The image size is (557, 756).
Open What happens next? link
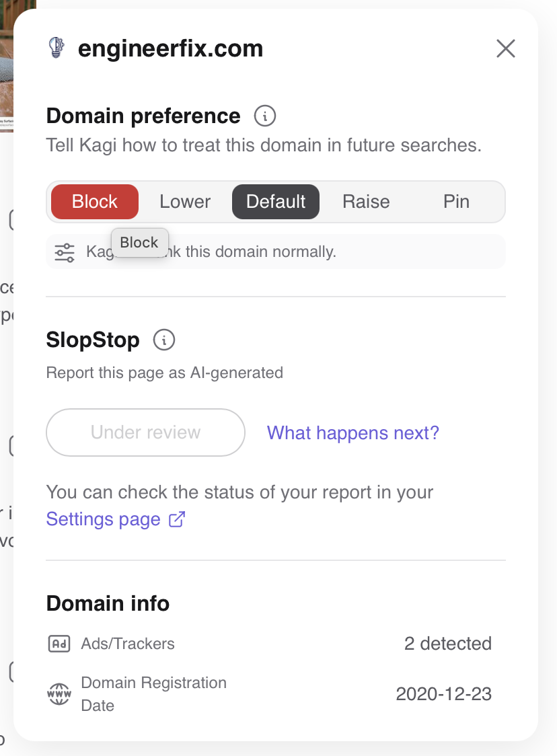coord(353,433)
